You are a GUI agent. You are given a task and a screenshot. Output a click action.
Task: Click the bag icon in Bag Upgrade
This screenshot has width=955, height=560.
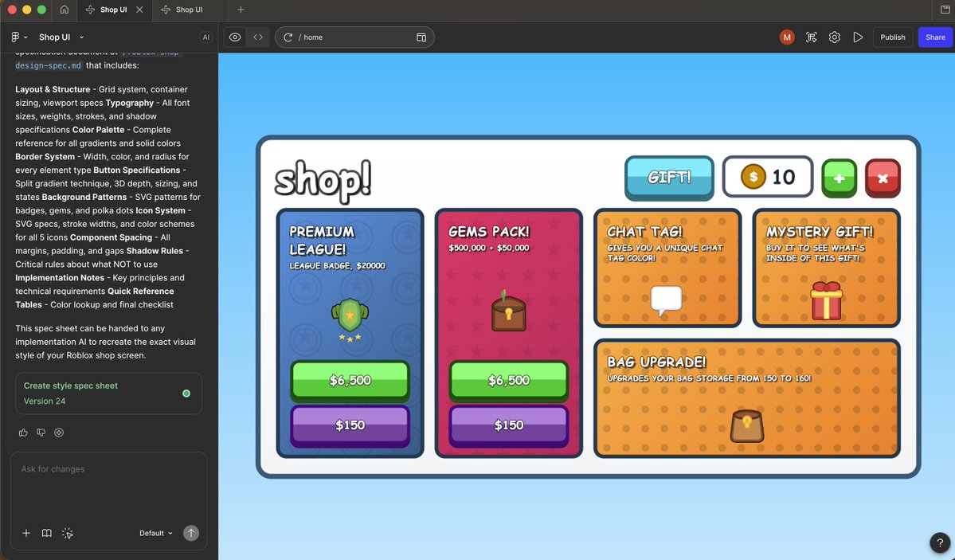[747, 426]
